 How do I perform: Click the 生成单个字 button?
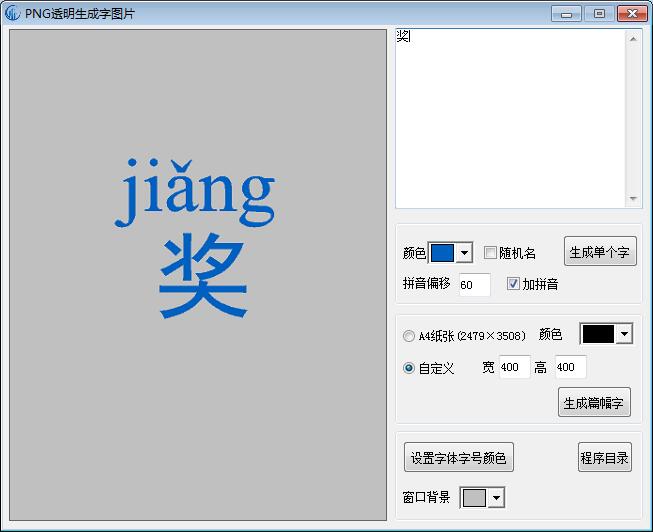pos(600,252)
